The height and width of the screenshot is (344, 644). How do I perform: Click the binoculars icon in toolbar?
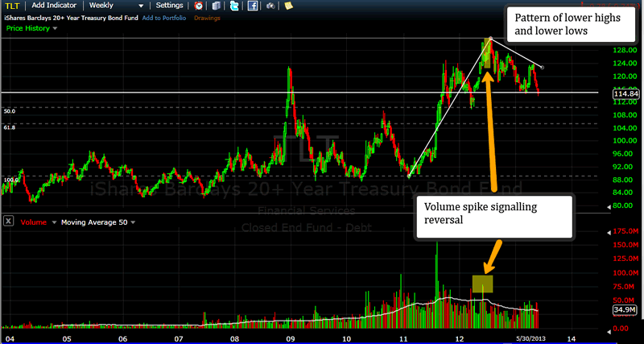[x=270, y=6]
